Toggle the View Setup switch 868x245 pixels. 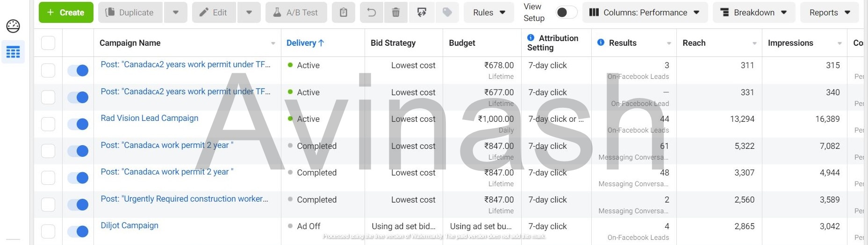pyautogui.click(x=566, y=13)
